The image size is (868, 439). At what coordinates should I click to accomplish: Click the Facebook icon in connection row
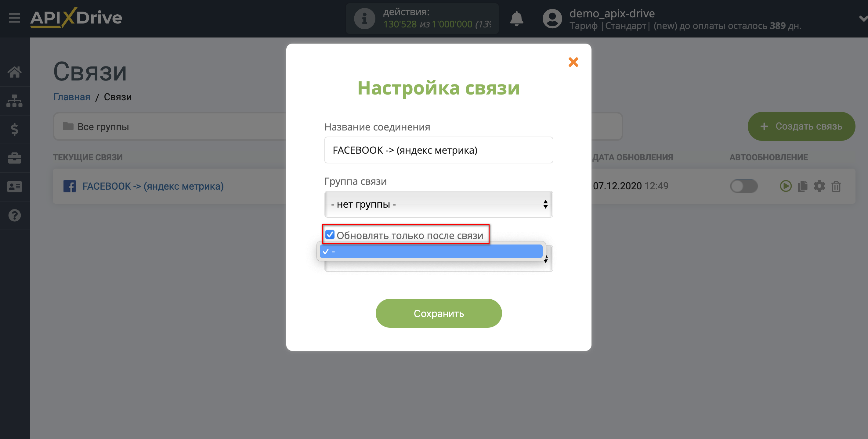(x=69, y=186)
